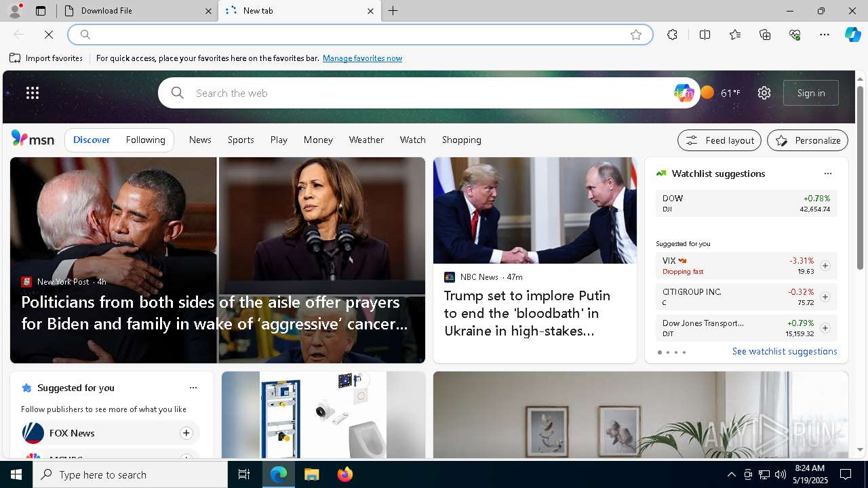Image resolution: width=868 pixels, height=488 pixels.
Task: Open the Biden prayers headline article
Action: pos(214,313)
